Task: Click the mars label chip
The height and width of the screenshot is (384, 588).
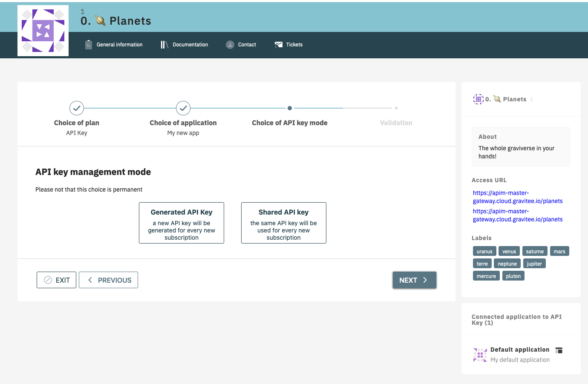Action: [x=559, y=251]
